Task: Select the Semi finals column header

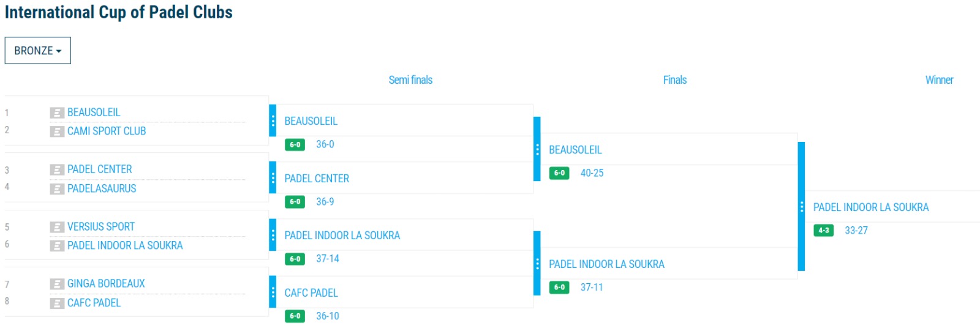Action: coord(410,80)
